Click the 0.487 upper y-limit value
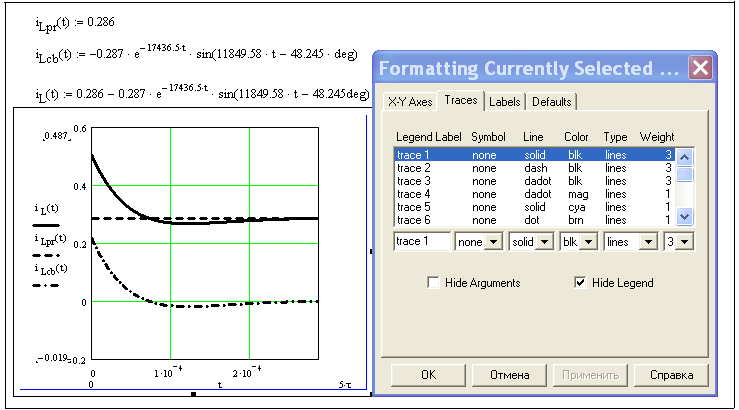Viewport: 739px width, 410px height. [x=56, y=136]
